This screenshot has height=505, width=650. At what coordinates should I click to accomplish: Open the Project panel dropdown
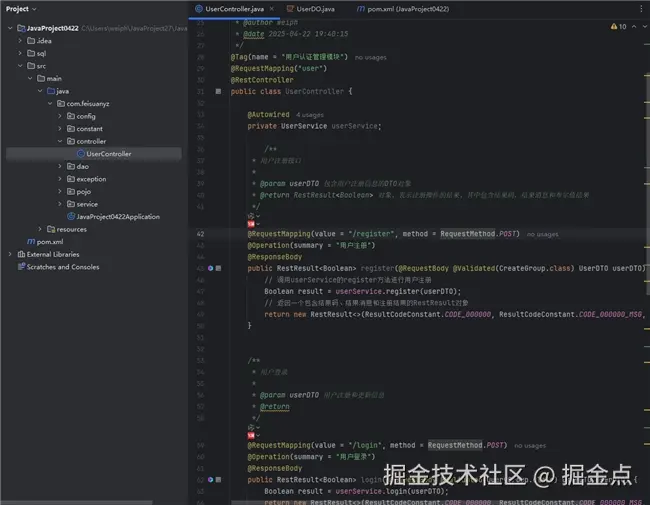21,9
